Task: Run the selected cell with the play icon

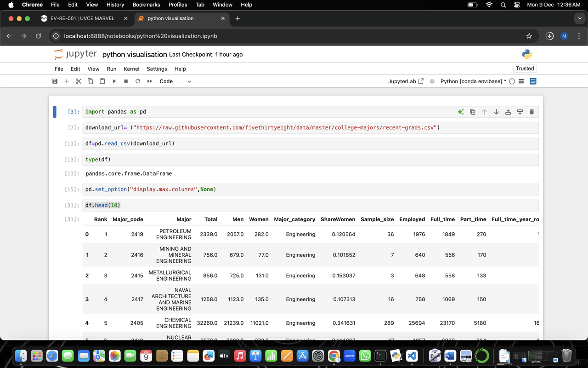Action: pyautogui.click(x=114, y=81)
